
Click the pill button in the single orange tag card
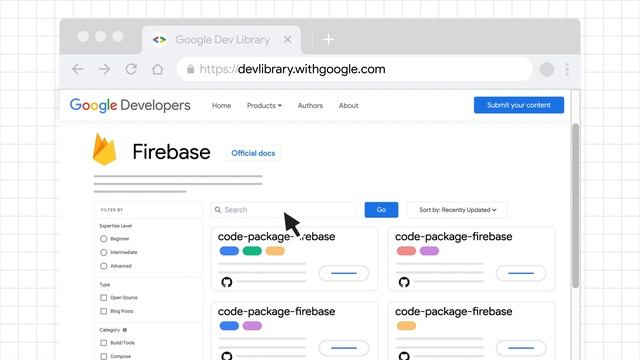[x=521, y=348]
